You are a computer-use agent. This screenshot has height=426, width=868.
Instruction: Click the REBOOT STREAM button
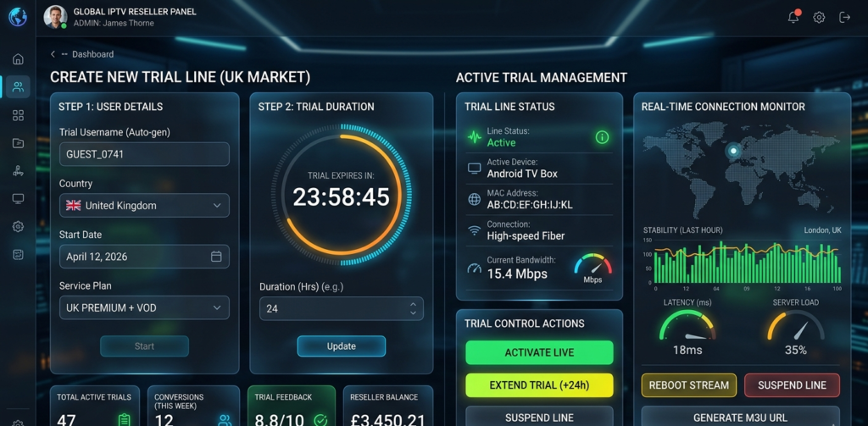(x=689, y=385)
